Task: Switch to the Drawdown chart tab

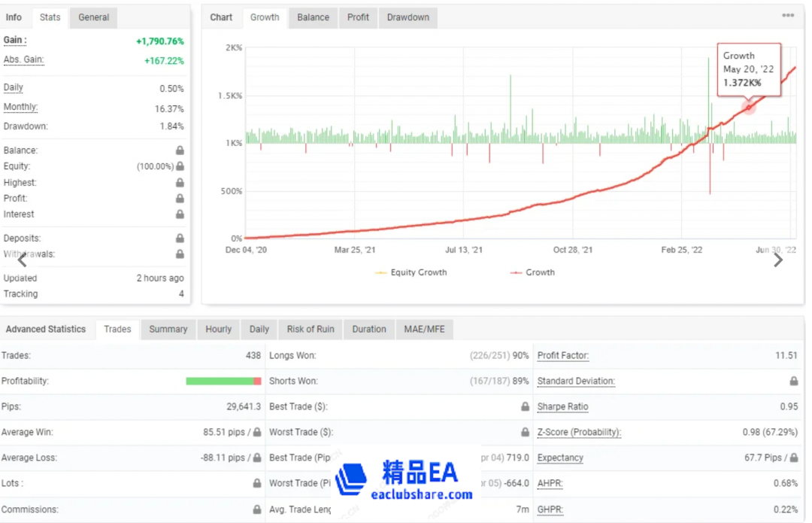Action: coord(408,17)
